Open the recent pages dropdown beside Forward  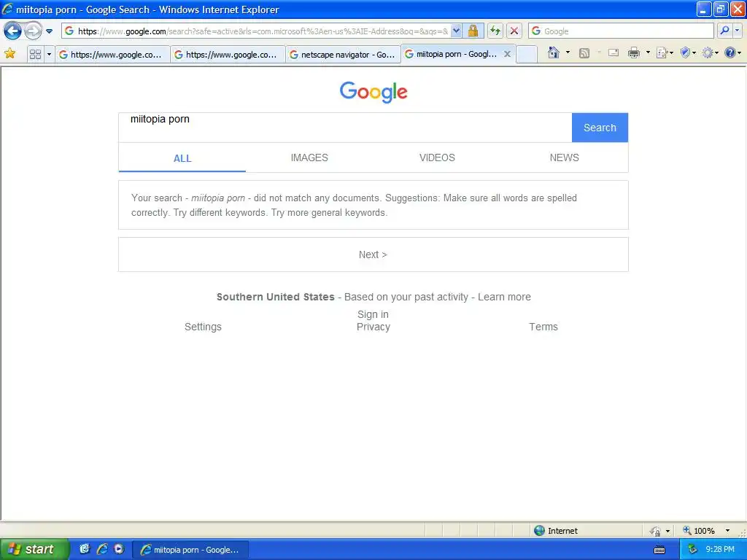pyautogui.click(x=49, y=31)
